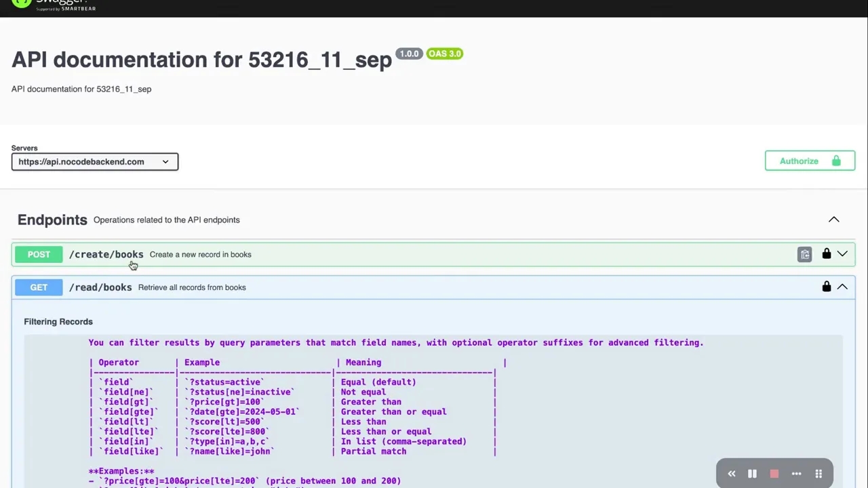Click the Endpoints section heading
Screen dimensions: 868x488
tap(52, 220)
